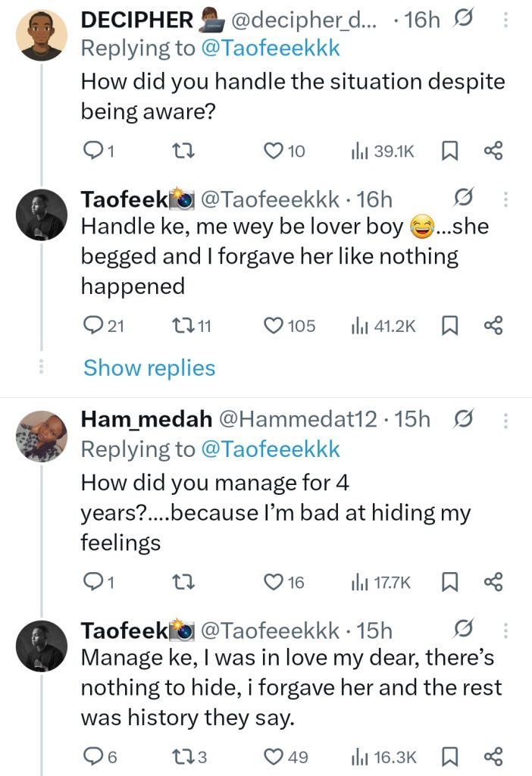
Task: Expand the thread with Show replies
Action: click(149, 368)
